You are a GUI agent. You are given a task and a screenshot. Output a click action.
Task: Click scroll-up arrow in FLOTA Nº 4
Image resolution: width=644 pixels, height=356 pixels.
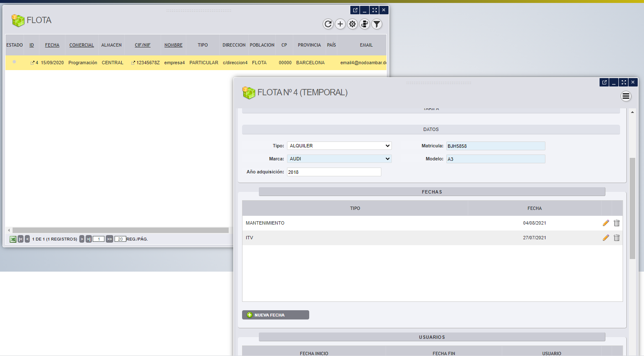[x=632, y=112]
